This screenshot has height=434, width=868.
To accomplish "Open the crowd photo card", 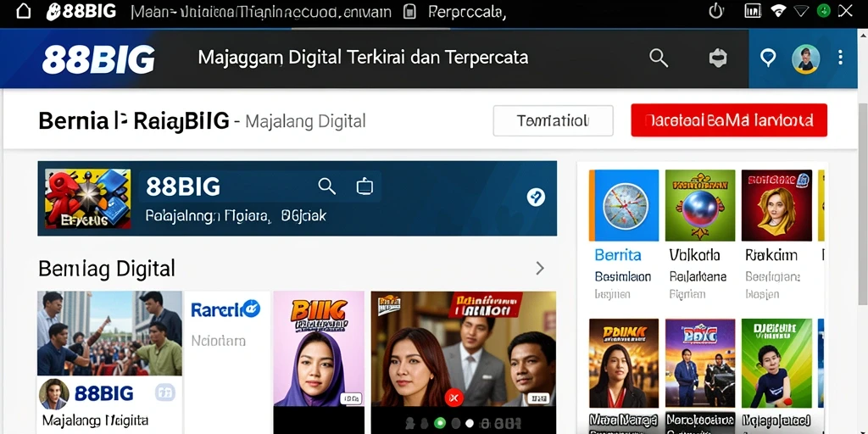I will click(x=109, y=333).
